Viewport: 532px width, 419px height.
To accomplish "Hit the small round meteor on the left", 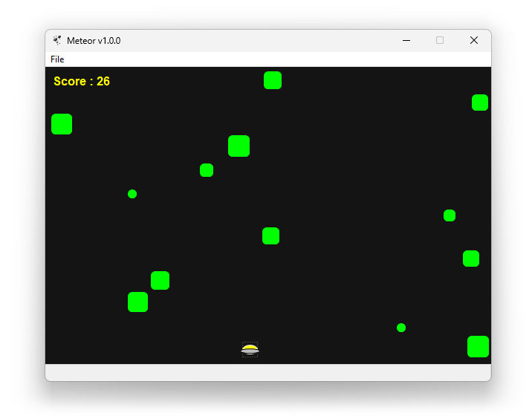I will pyautogui.click(x=132, y=194).
